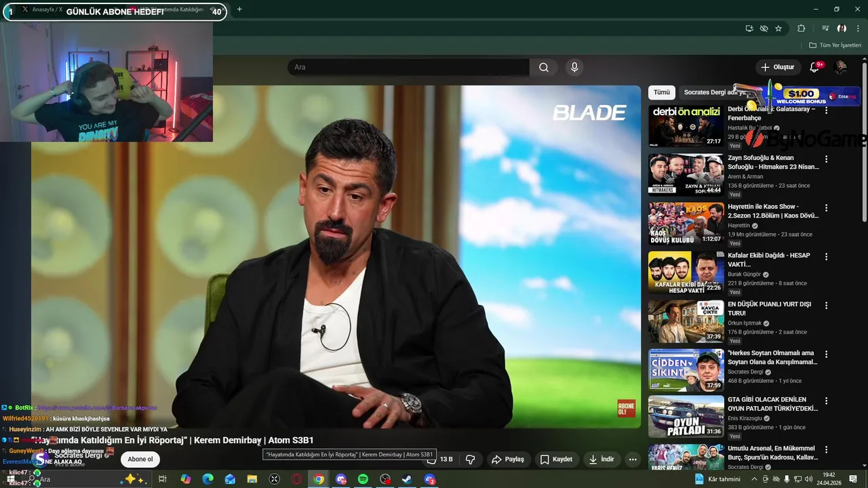Subscribe with the Abone ol button
This screenshot has width=868, height=488.
[x=140, y=460]
